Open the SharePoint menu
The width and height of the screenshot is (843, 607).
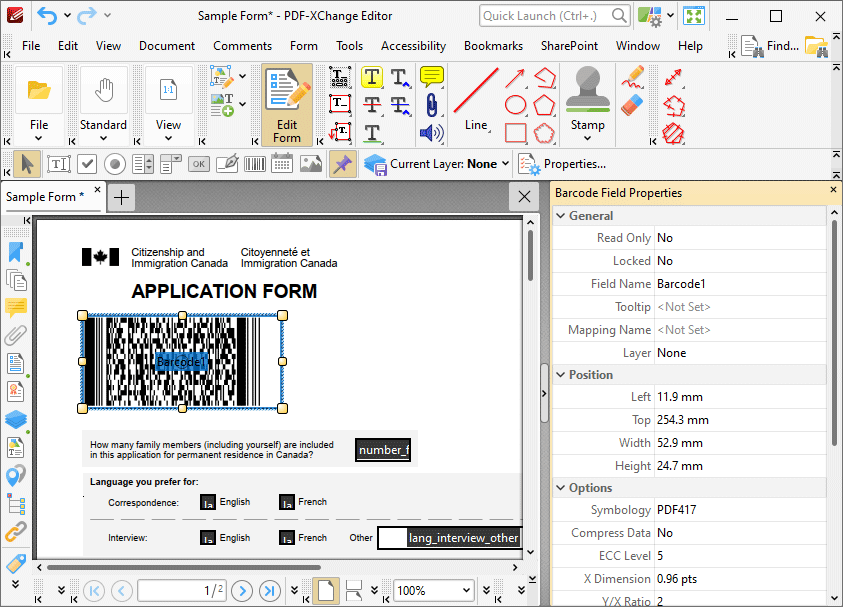click(x=569, y=46)
